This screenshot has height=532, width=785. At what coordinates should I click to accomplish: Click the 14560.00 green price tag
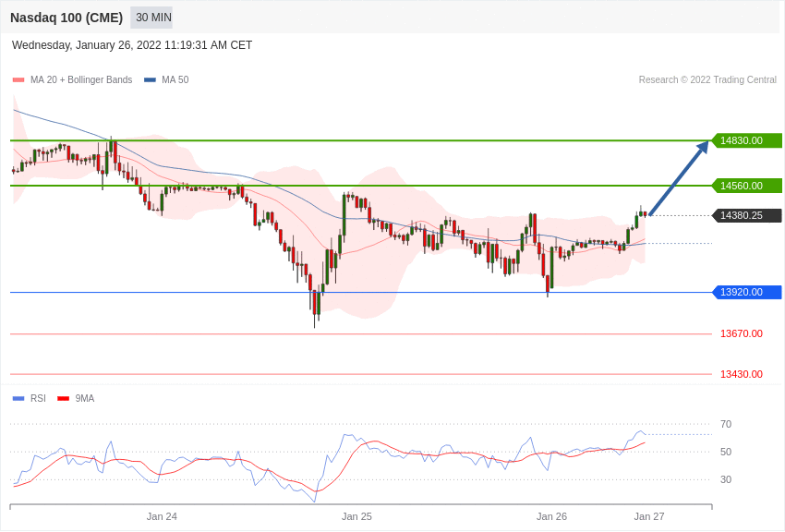coord(746,186)
